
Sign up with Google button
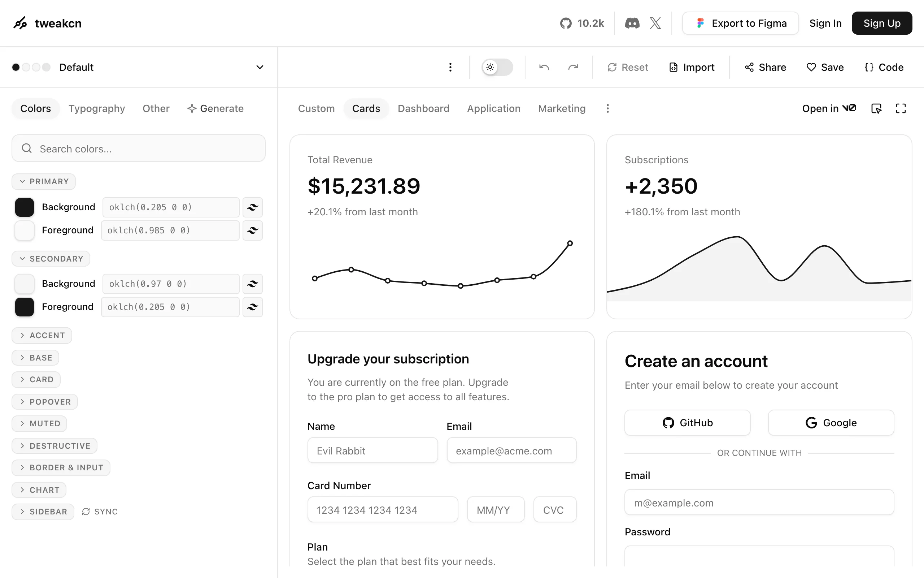tap(831, 422)
